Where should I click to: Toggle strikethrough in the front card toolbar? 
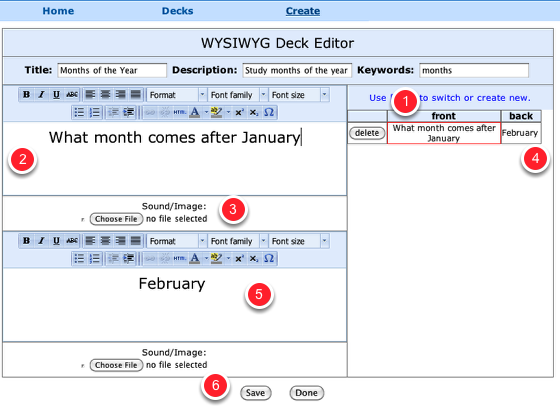(x=72, y=95)
